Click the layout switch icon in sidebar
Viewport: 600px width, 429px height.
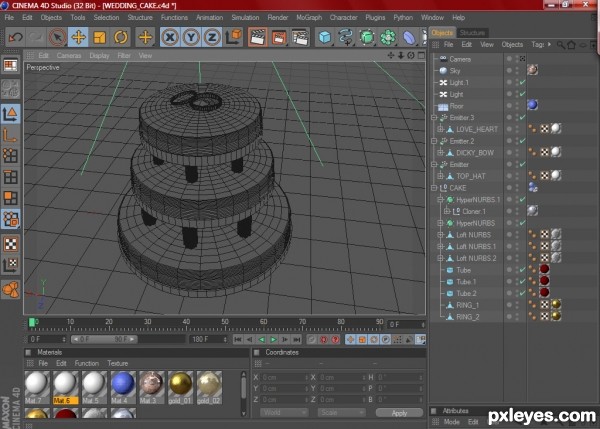point(10,65)
